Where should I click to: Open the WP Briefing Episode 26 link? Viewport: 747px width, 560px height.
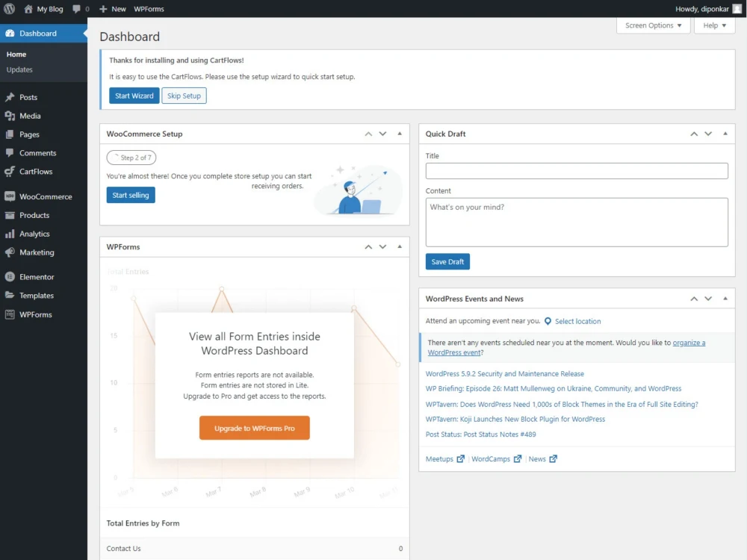pyautogui.click(x=553, y=388)
